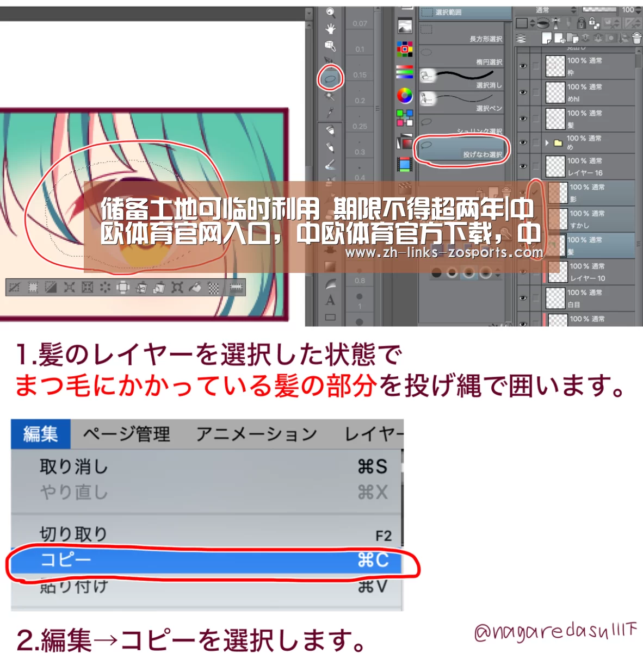Open the 編集 menu
The width and height of the screenshot is (643, 672).
pyautogui.click(x=41, y=434)
